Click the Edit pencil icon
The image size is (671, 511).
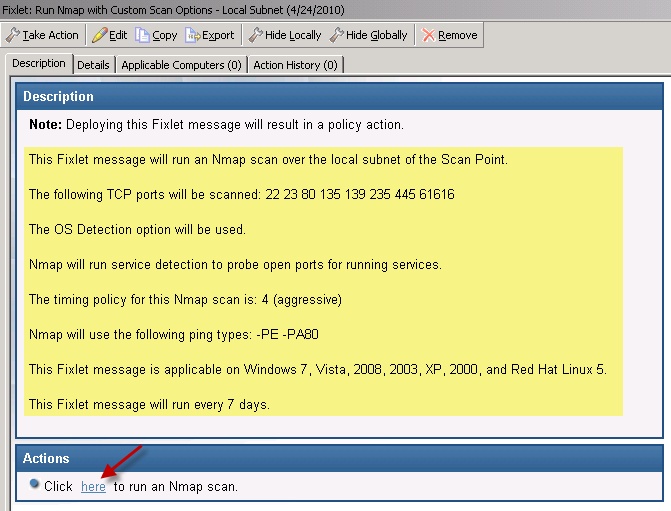99,35
